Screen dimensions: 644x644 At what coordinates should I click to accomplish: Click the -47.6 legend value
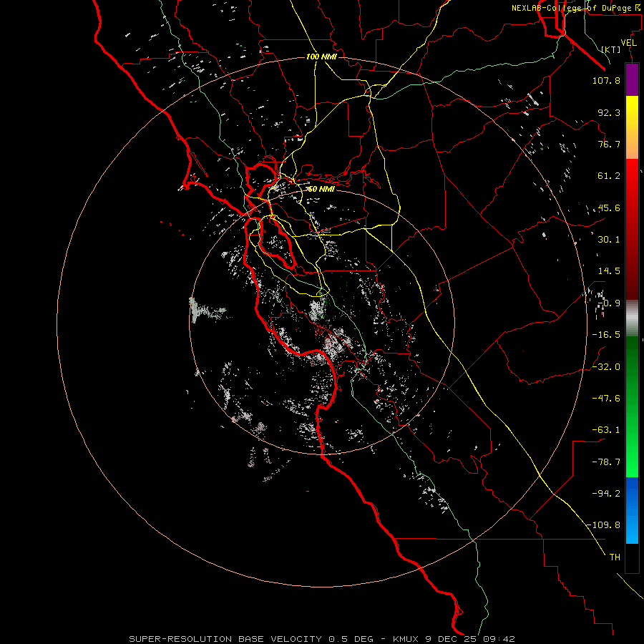(606, 399)
